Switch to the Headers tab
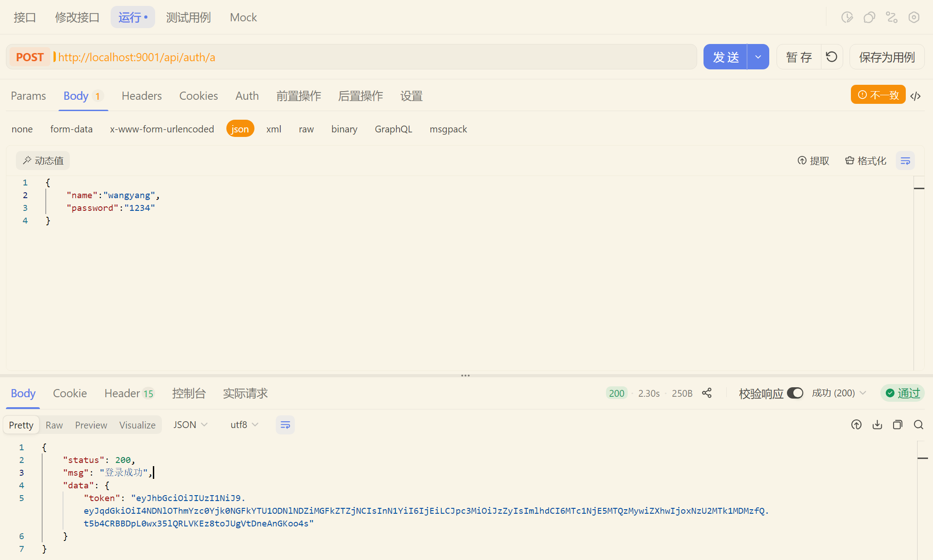The image size is (933, 560). (x=142, y=96)
